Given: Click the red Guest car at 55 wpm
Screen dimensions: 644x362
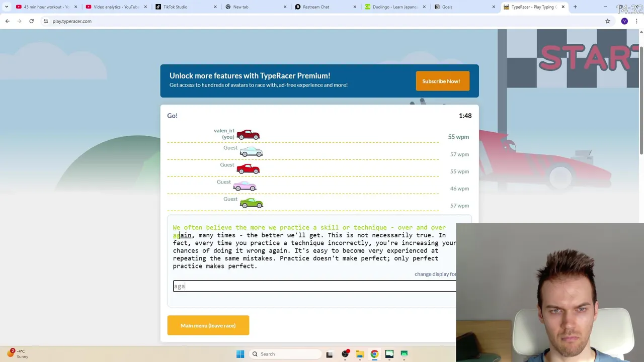Looking at the screenshot, I should pos(248,169).
